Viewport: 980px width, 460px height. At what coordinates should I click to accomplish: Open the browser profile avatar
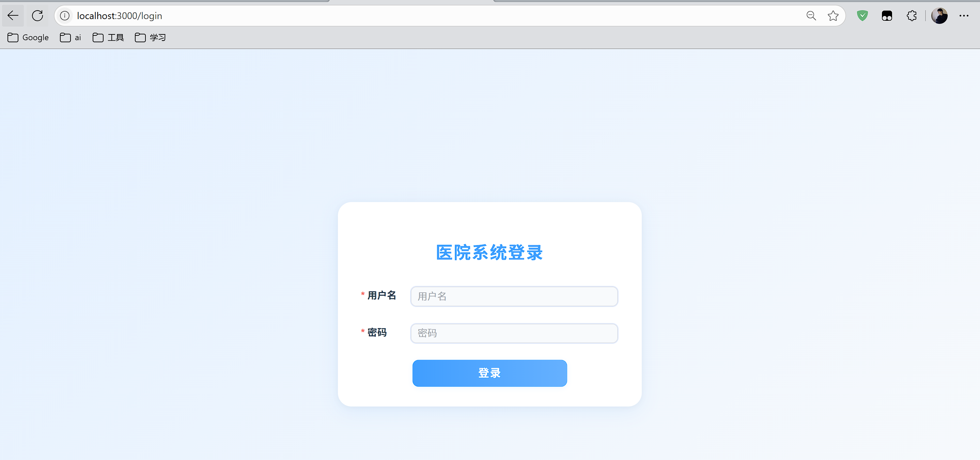pos(939,16)
